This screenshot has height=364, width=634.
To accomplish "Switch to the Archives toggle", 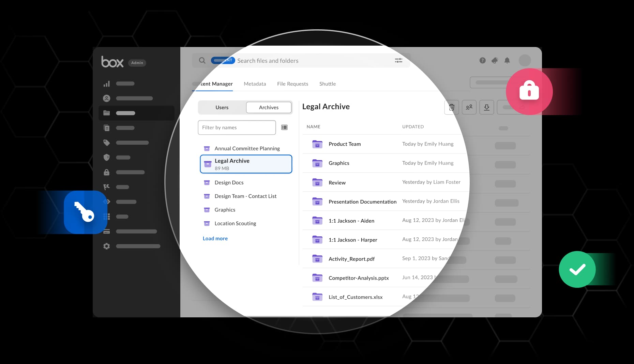I will 269,107.
